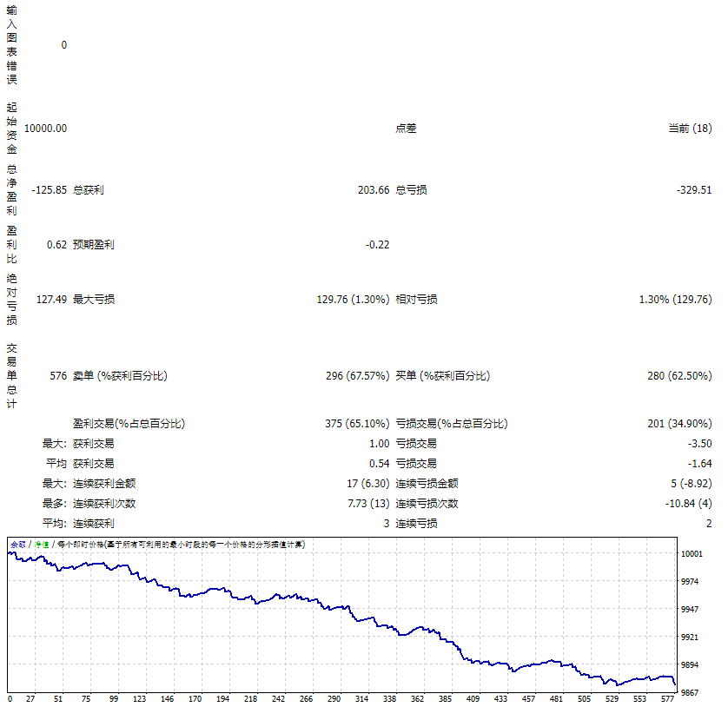This screenshot has height=707, width=728.
Task: Click maximal drawdown value 129.76 (1.30%)
Action: tap(353, 300)
